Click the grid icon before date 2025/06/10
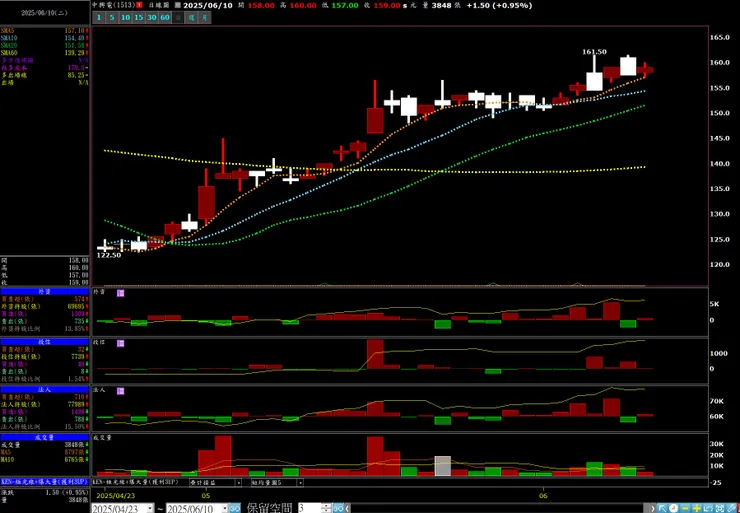Screen dimensions: 740x513 [x=177, y=5]
